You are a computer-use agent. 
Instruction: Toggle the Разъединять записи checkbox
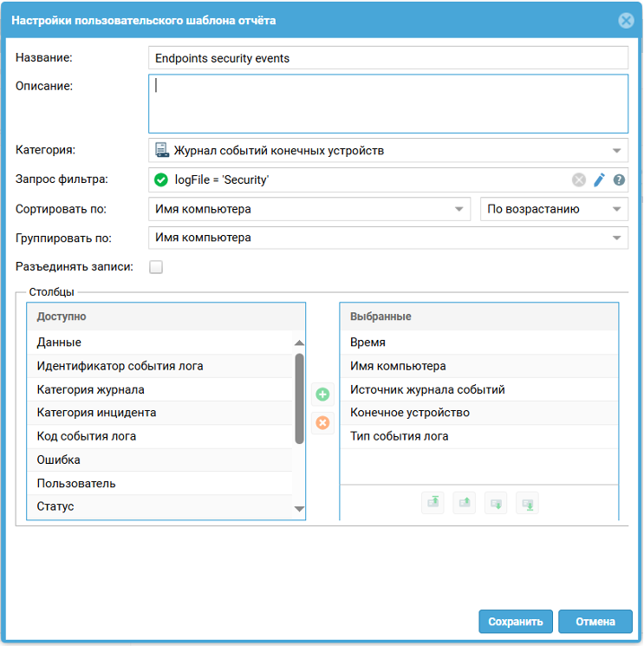pyautogui.click(x=156, y=267)
